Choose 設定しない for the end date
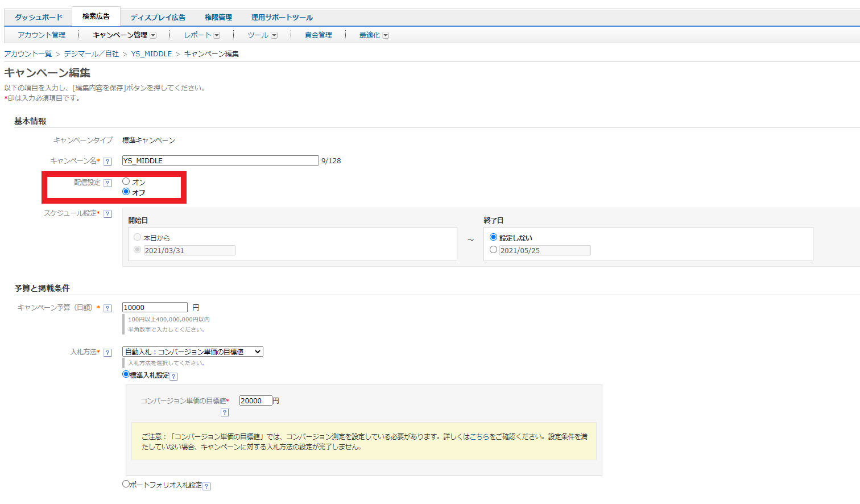The image size is (860, 504). (x=493, y=237)
